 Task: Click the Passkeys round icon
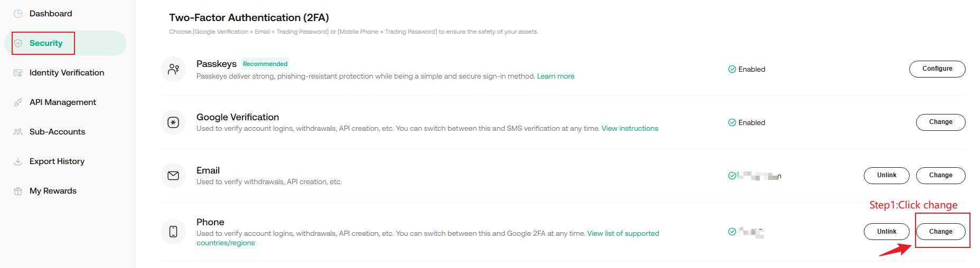tap(173, 69)
